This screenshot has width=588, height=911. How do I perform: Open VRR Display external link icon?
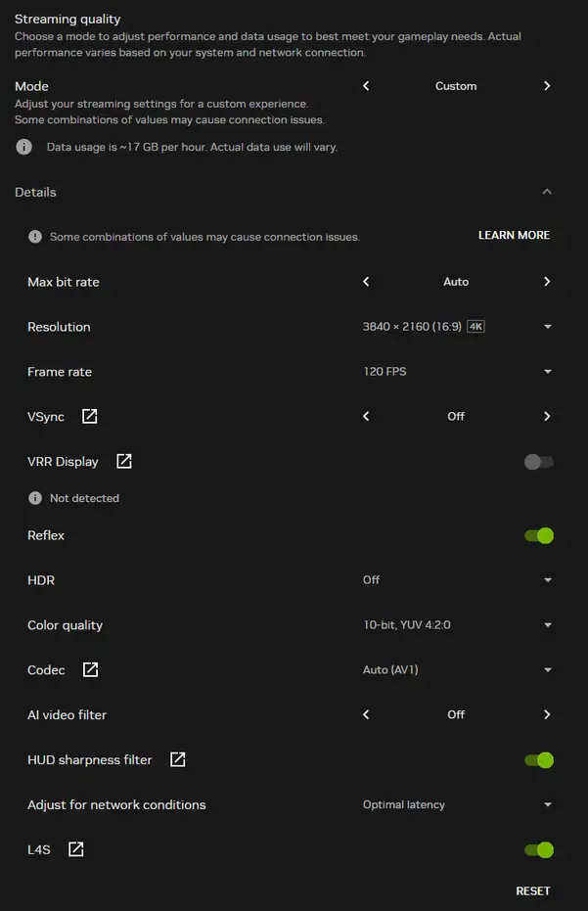[x=123, y=461]
